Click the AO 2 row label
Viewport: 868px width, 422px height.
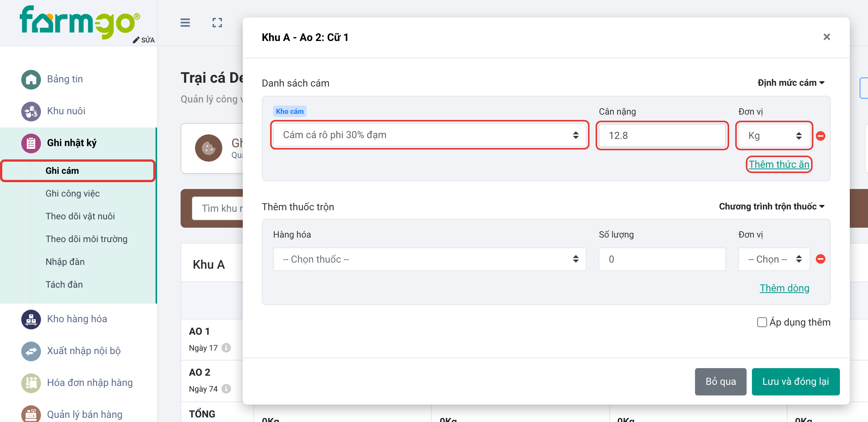(200, 372)
